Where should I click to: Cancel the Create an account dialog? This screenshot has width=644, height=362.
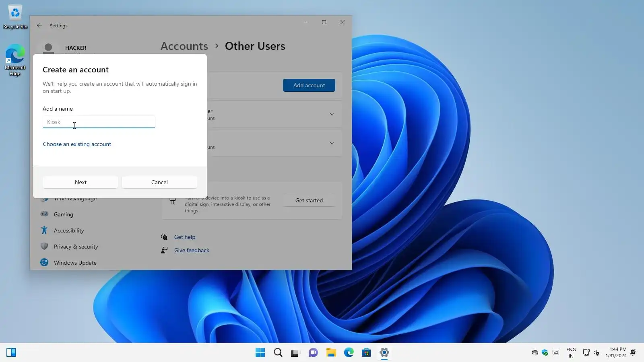(x=159, y=182)
